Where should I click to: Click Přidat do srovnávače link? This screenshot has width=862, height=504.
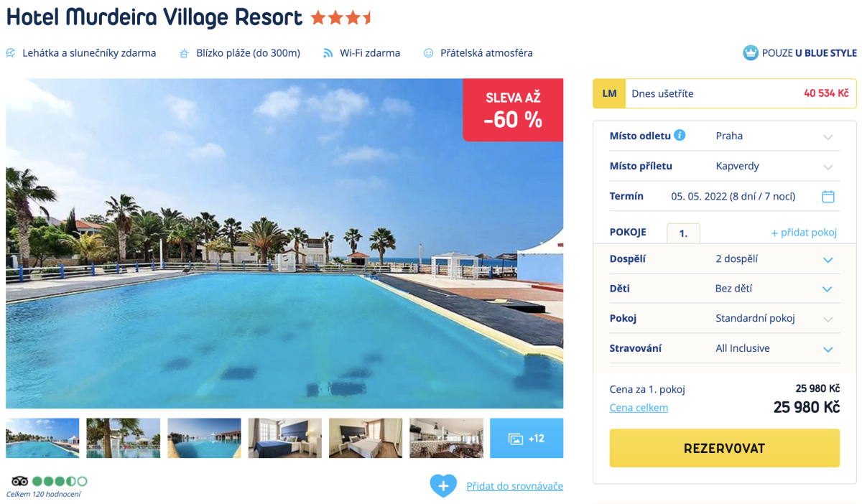click(x=514, y=486)
